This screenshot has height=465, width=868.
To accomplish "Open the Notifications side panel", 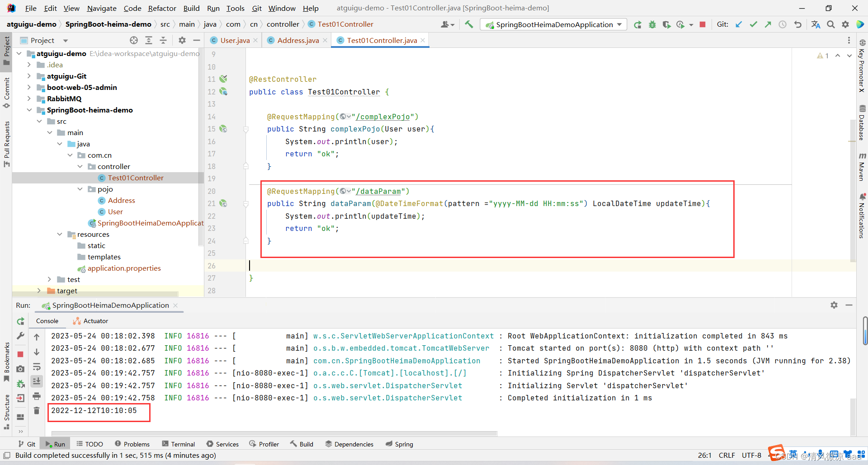I will [x=862, y=216].
